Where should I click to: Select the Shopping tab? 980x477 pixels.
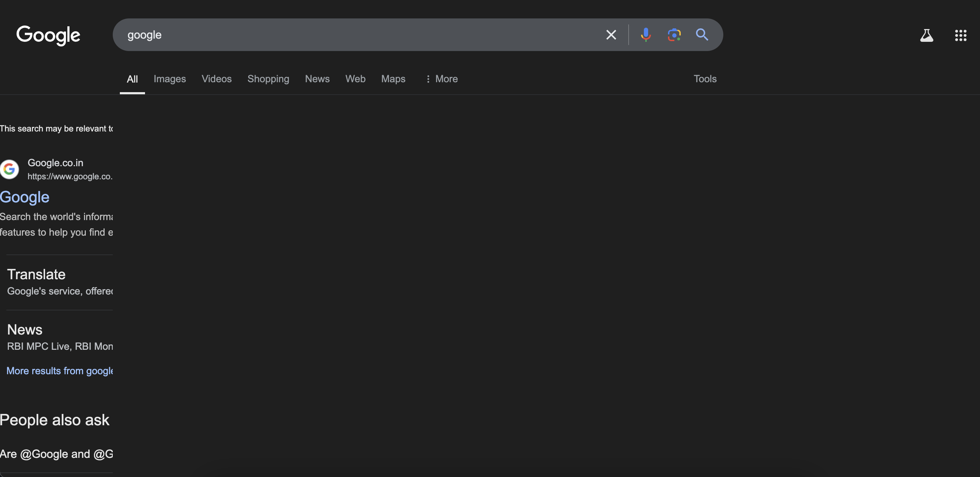tap(268, 79)
